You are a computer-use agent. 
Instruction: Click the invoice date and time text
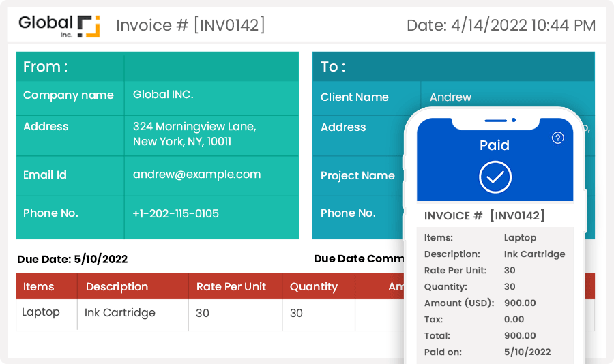[501, 26]
